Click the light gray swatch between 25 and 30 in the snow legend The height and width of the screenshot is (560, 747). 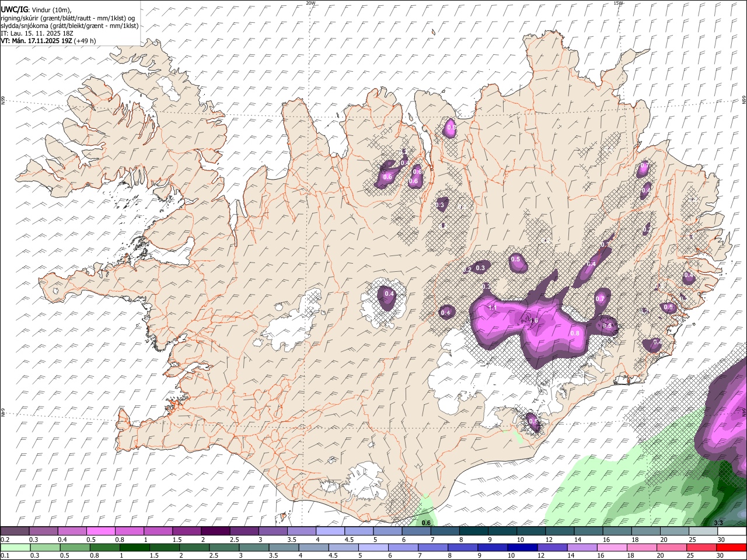click(703, 531)
